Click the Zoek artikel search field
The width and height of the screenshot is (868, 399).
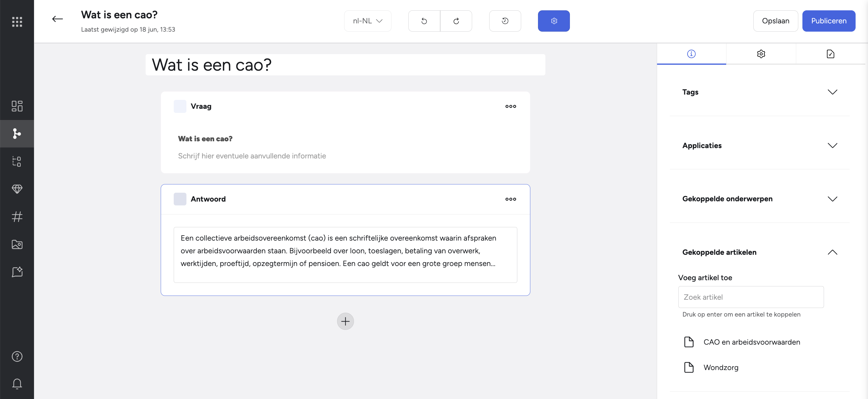click(751, 297)
